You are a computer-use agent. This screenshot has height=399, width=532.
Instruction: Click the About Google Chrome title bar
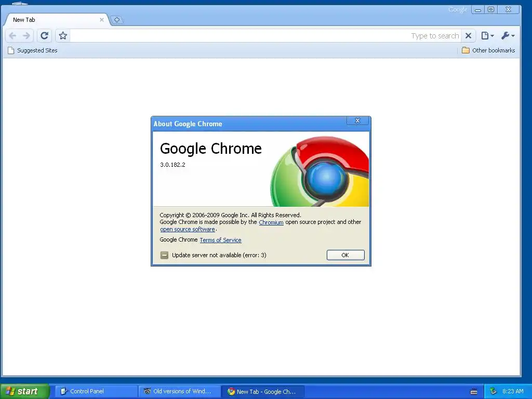point(249,124)
